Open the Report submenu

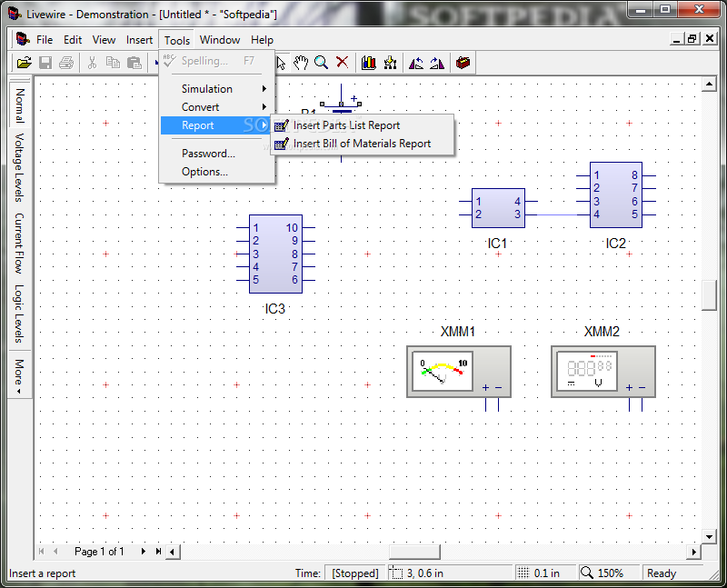[x=215, y=125]
